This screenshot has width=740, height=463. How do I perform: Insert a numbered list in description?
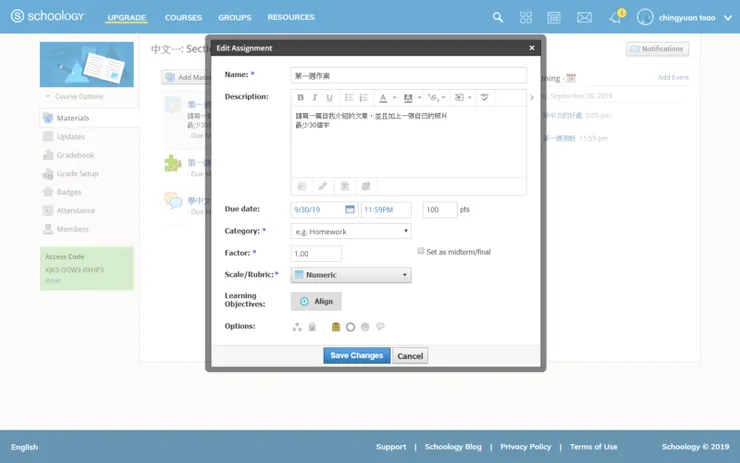coord(363,98)
